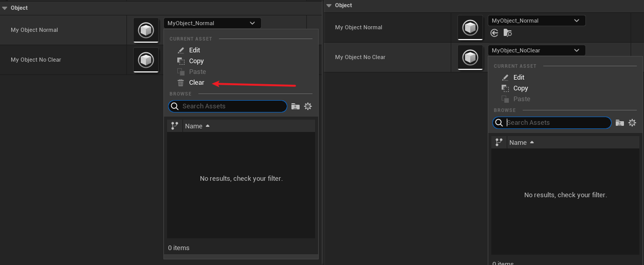Screen dimensions: 644x265
Task: Click My Object No Clear thumbnail, right panel
Action: [x=470, y=58]
